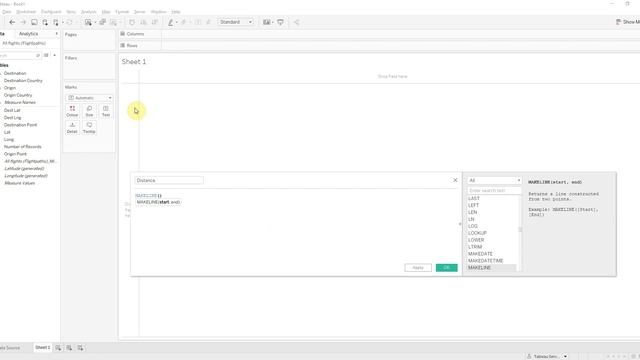Click New Worksheet icon beside Sheet 1 tab
Screen dimensions: 640x360
coord(58,348)
